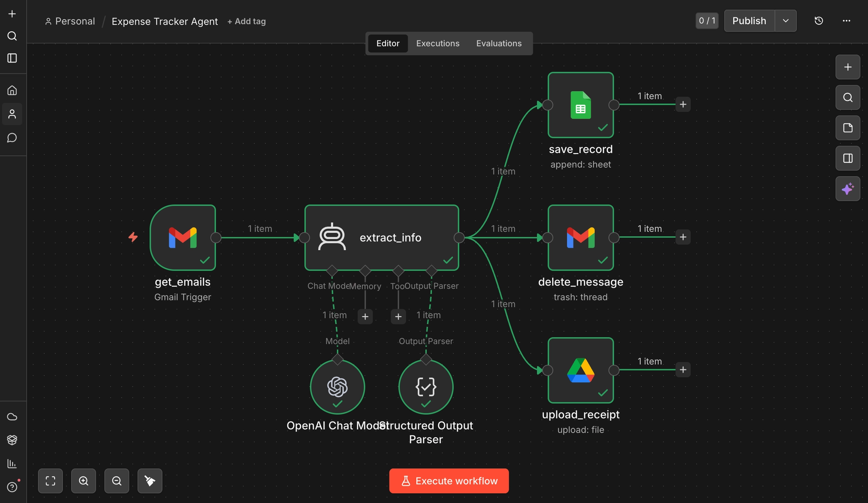The width and height of the screenshot is (868, 503).
Task: Click the save_record node label
Action: point(581,149)
